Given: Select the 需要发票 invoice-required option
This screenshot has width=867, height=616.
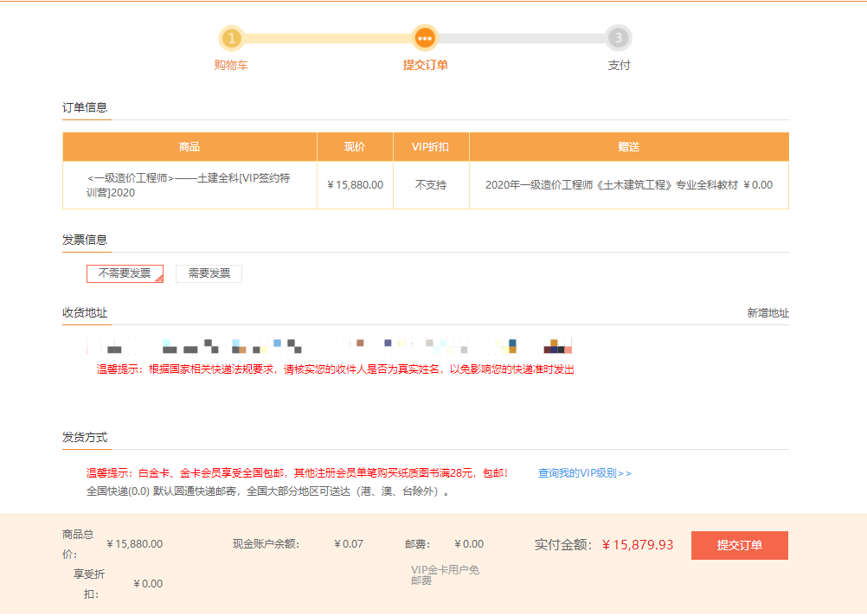Looking at the screenshot, I should pyautogui.click(x=209, y=273).
